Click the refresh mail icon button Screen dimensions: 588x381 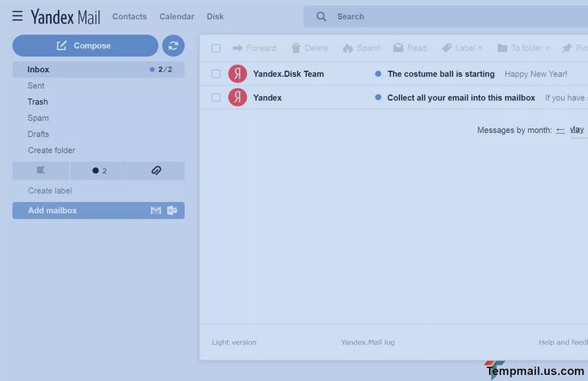coord(173,46)
